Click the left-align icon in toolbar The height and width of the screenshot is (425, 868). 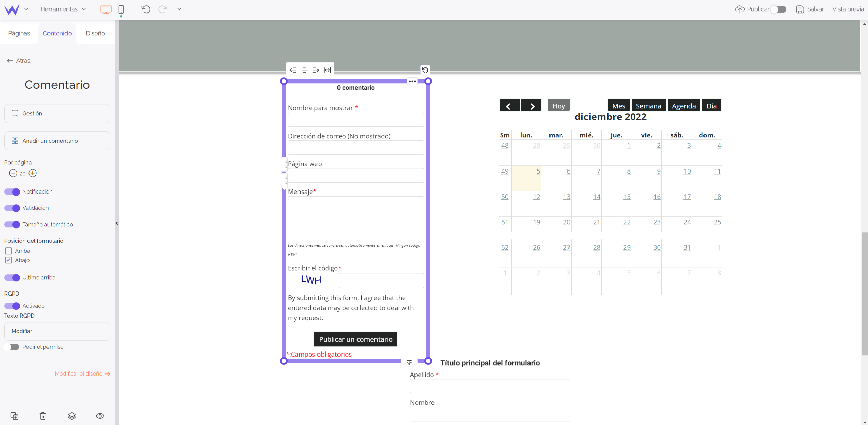(293, 69)
